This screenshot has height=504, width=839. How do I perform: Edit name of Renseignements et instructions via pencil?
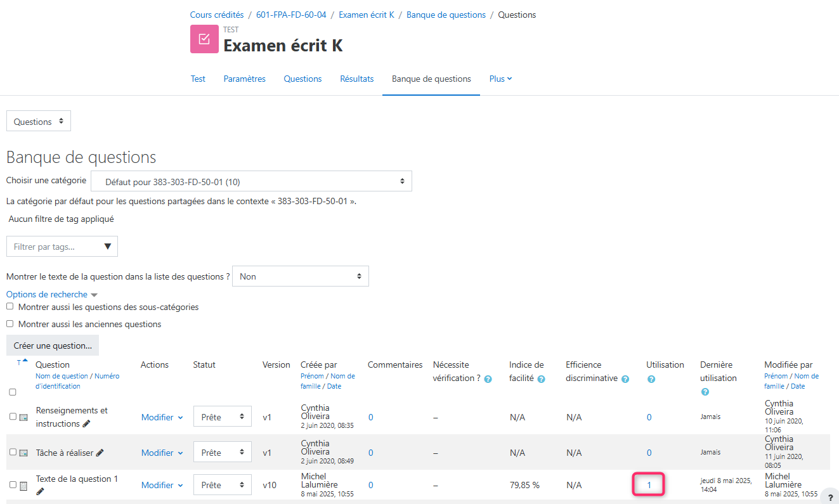coord(86,424)
